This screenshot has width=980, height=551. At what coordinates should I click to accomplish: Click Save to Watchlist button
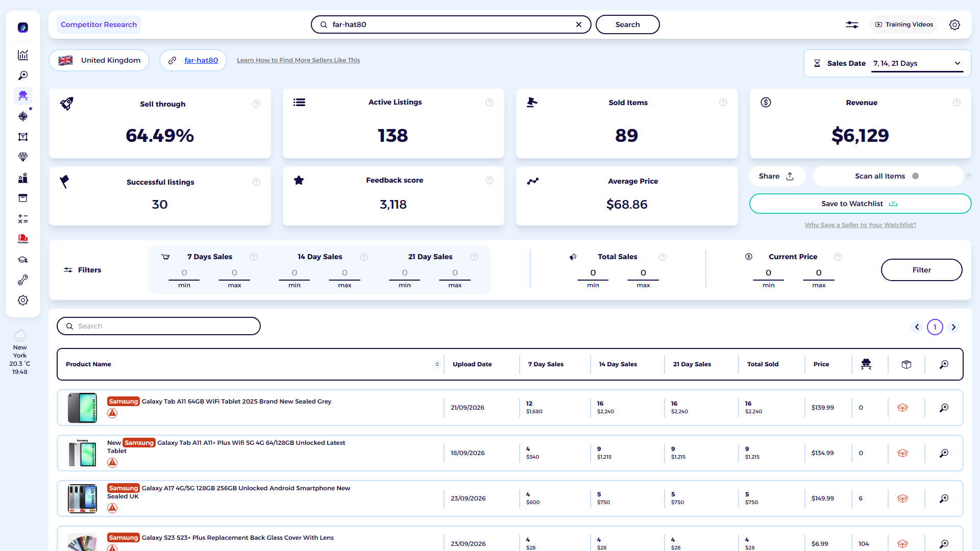click(x=860, y=204)
